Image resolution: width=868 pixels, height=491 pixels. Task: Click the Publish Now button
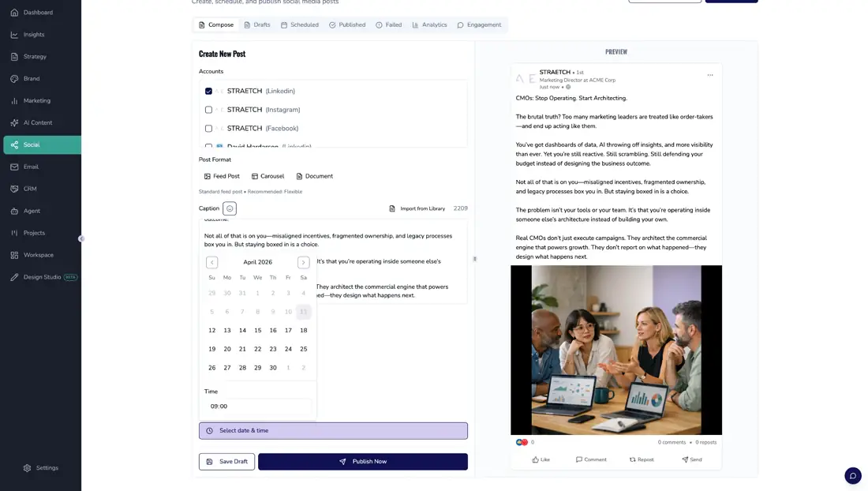tap(363, 462)
